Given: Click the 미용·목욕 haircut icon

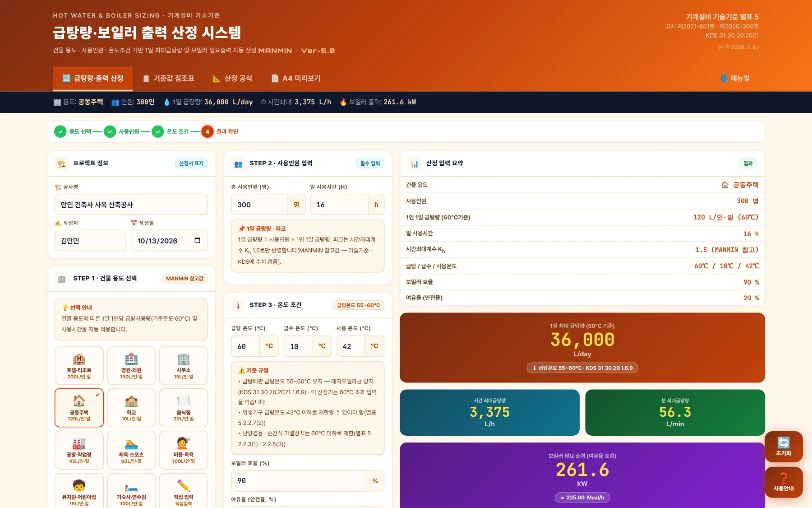Looking at the screenshot, I should click(184, 443).
